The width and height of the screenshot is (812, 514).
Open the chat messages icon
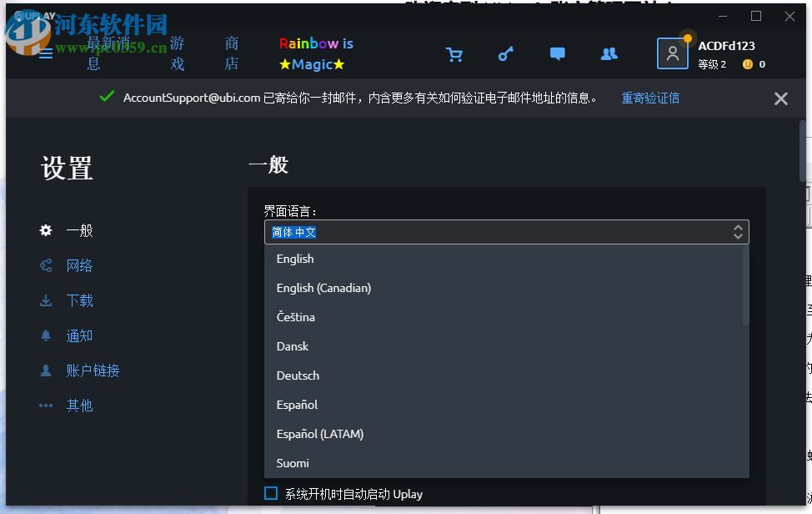coord(557,53)
